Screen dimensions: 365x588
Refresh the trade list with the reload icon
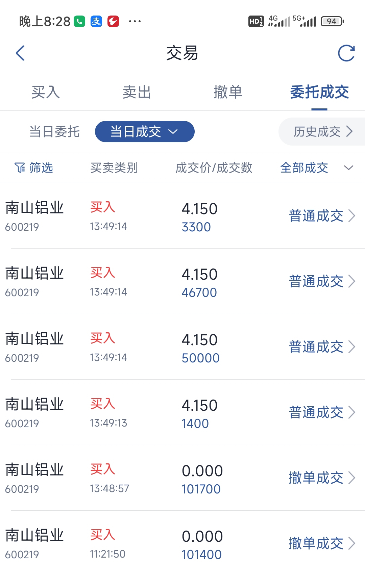point(346,53)
